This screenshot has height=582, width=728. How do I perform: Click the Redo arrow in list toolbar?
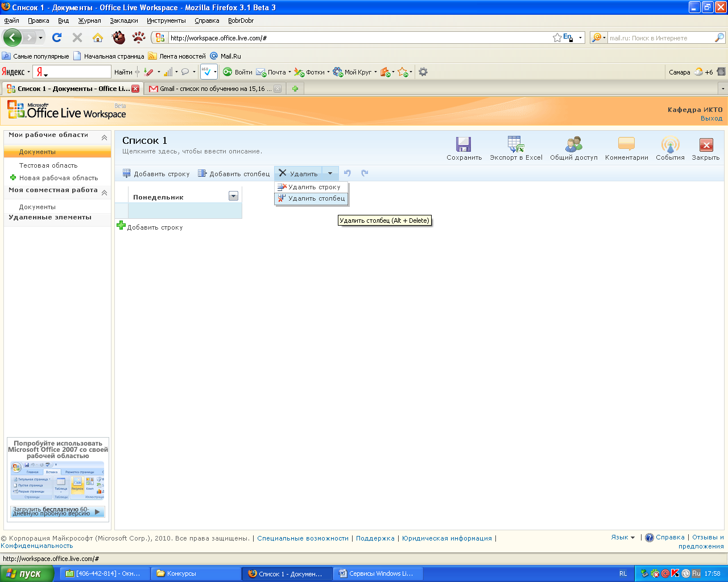click(x=365, y=173)
